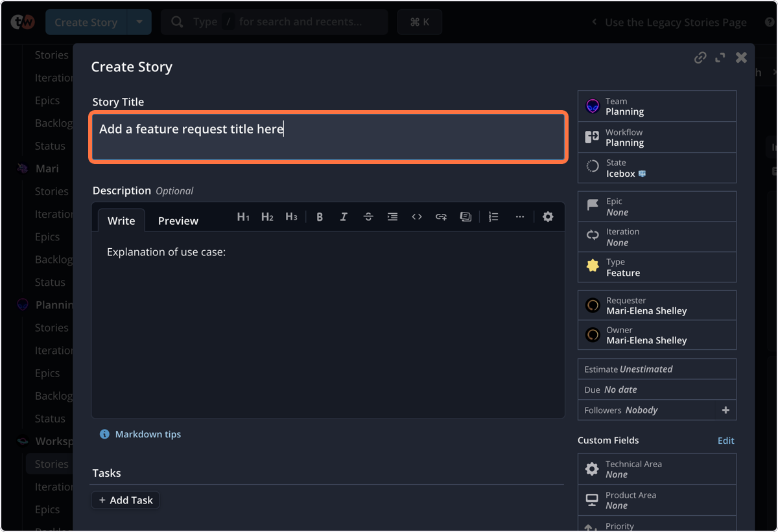Open more formatting options ellipsis
778x532 pixels.
(520, 217)
